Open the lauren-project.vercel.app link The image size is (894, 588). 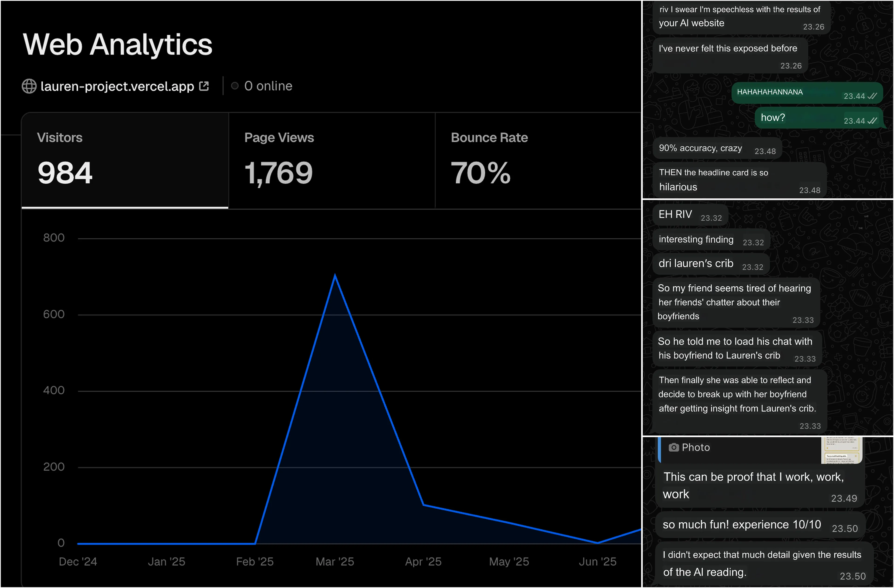pos(117,86)
